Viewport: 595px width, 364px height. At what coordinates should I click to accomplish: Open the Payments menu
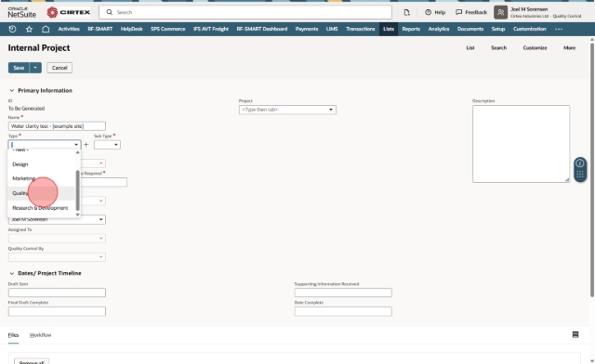pos(307,29)
